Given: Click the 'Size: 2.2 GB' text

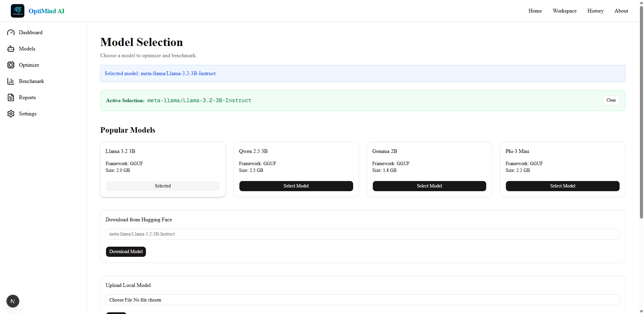Looking at the screenshot, I should (518, 171).
